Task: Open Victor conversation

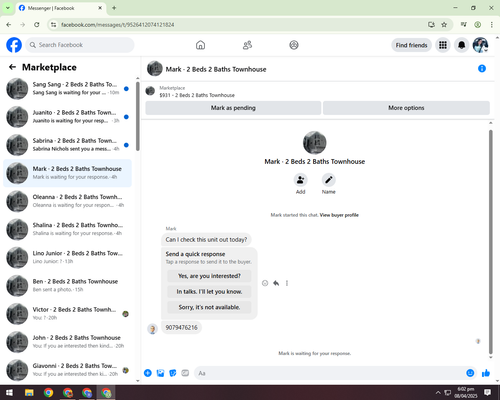Action: tap(67, 314)
